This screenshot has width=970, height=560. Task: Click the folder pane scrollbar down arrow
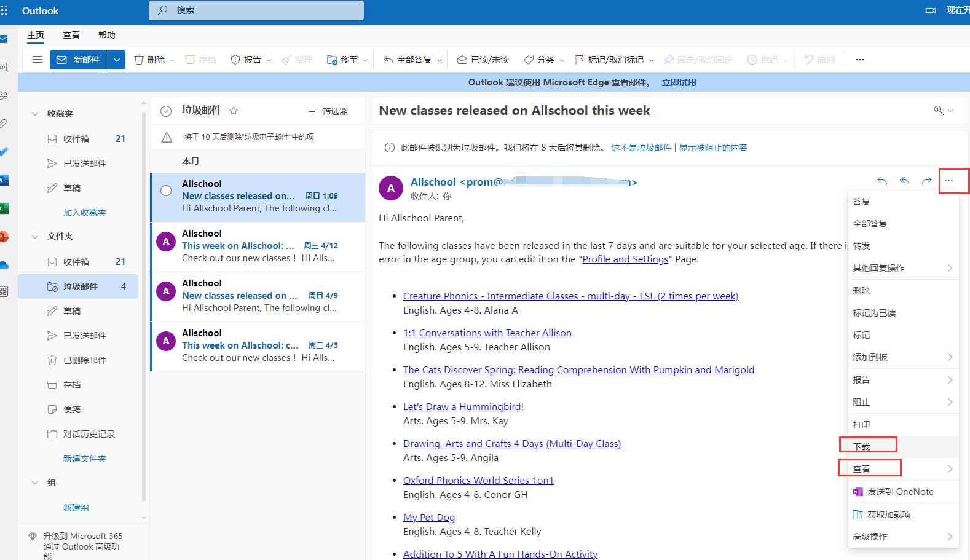coord(144,518)
